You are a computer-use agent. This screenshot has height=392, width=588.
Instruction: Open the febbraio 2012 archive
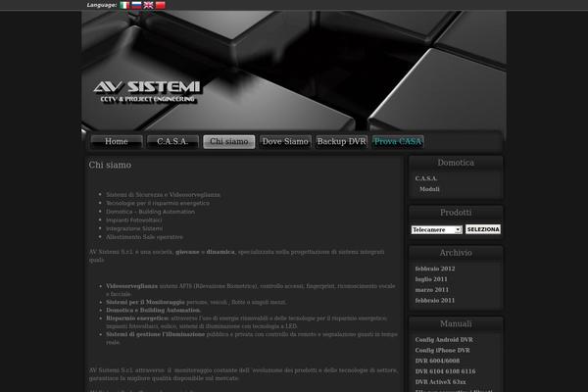(434, 269)
